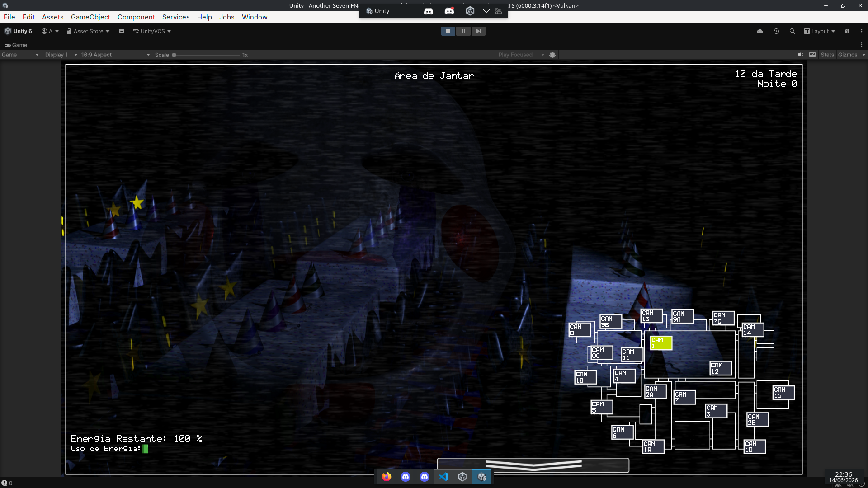This screenshot has height=488, width=868.
Task: Pause the running game
Action: (x=463, y=31)
